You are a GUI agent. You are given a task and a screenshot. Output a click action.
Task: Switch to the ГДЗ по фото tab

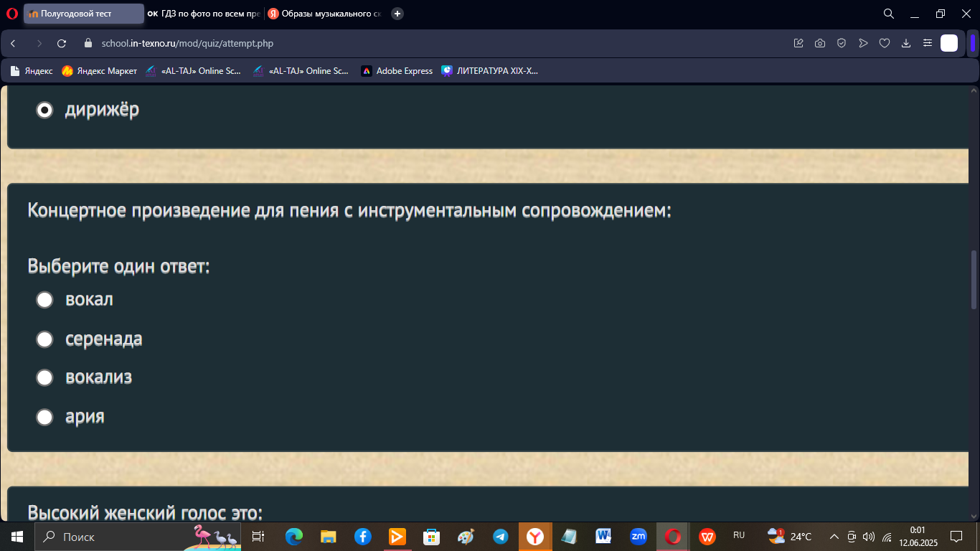click(204, 13)
